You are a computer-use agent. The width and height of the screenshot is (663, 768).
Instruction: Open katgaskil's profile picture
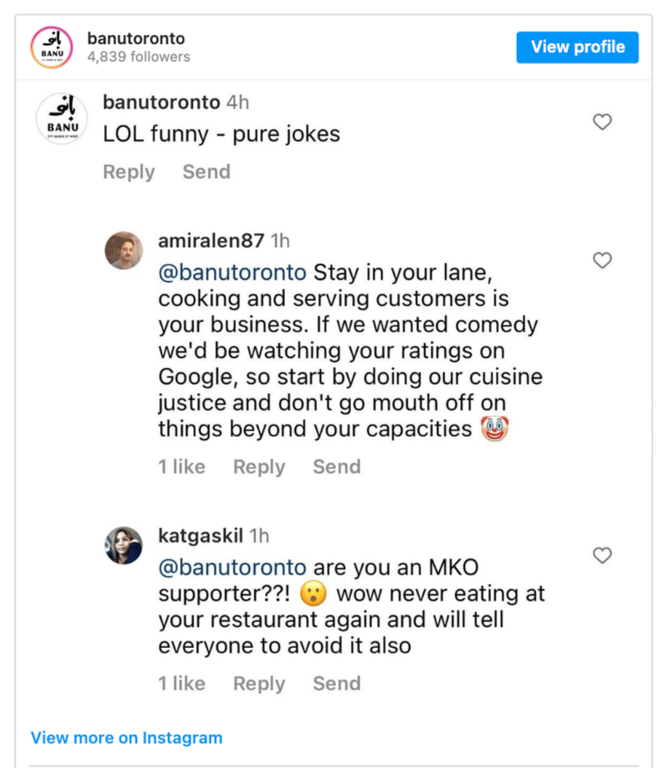point(124,545)
